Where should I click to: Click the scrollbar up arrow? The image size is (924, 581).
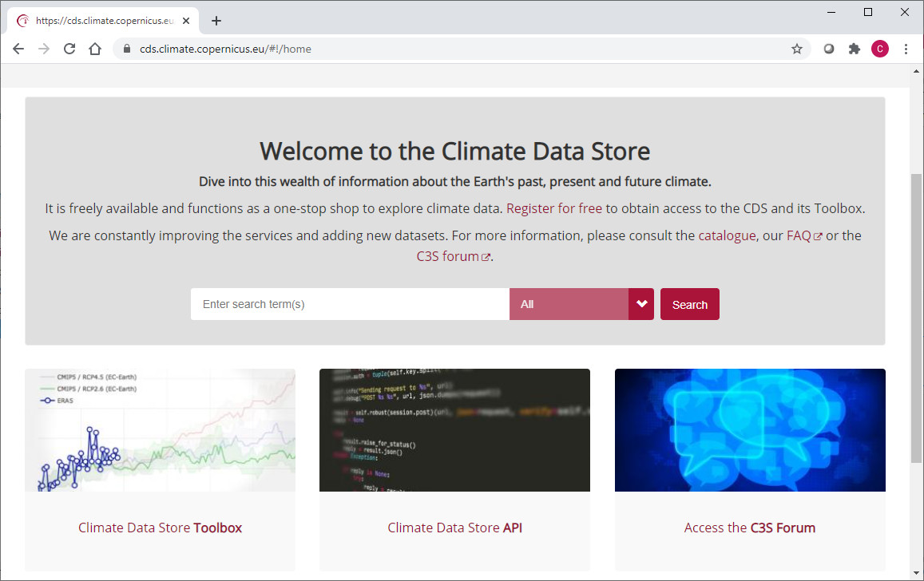pos(916,71)
